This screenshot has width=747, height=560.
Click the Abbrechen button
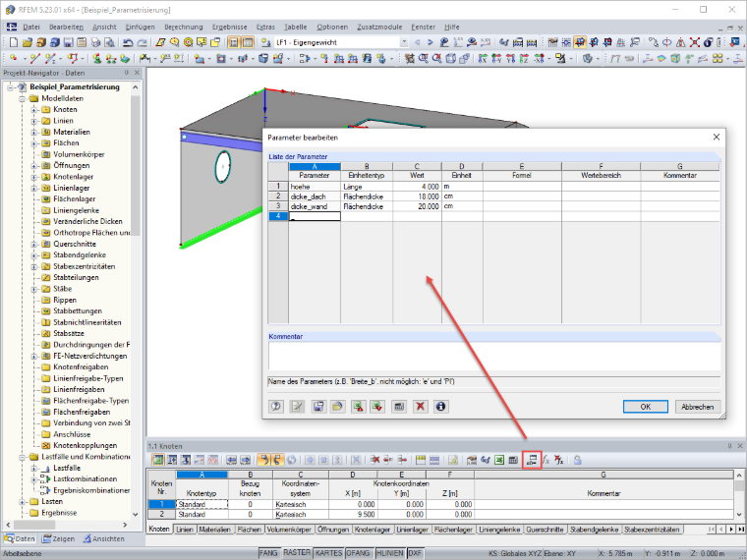pos(697,407)
